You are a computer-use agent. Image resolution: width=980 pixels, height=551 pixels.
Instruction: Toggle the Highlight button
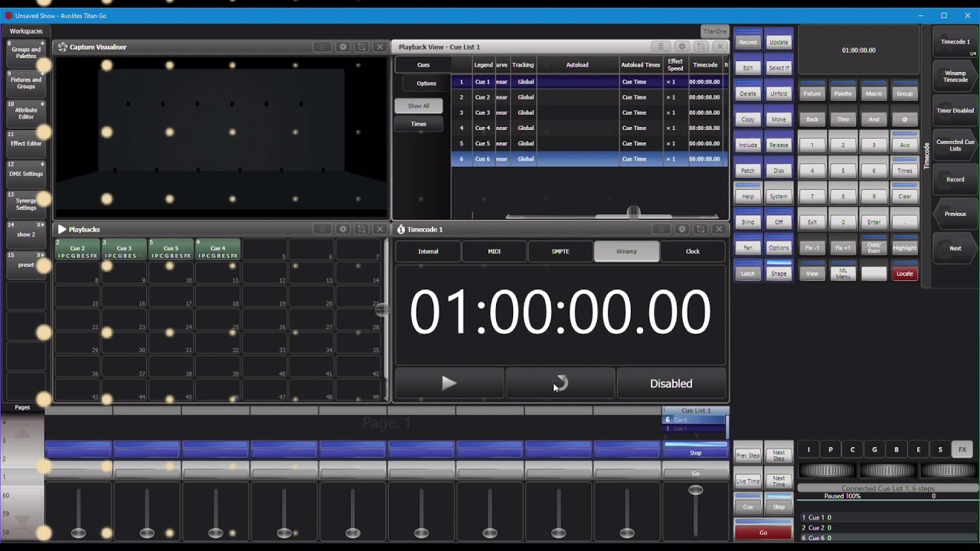(x=904, y=248)
